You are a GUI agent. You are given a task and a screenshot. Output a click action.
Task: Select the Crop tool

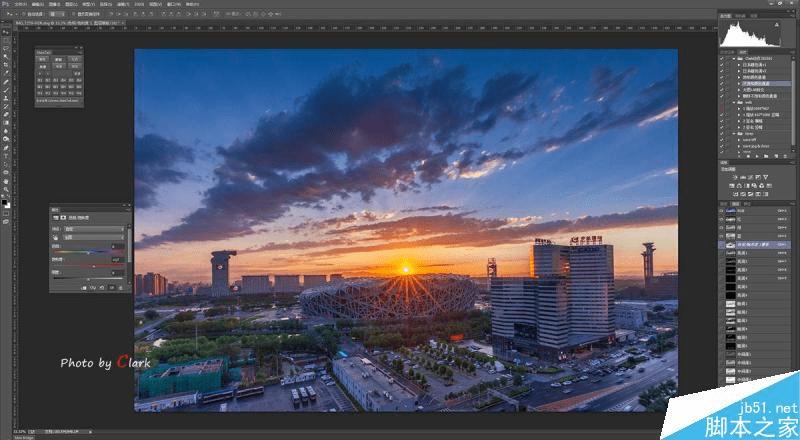coord(7,64)
